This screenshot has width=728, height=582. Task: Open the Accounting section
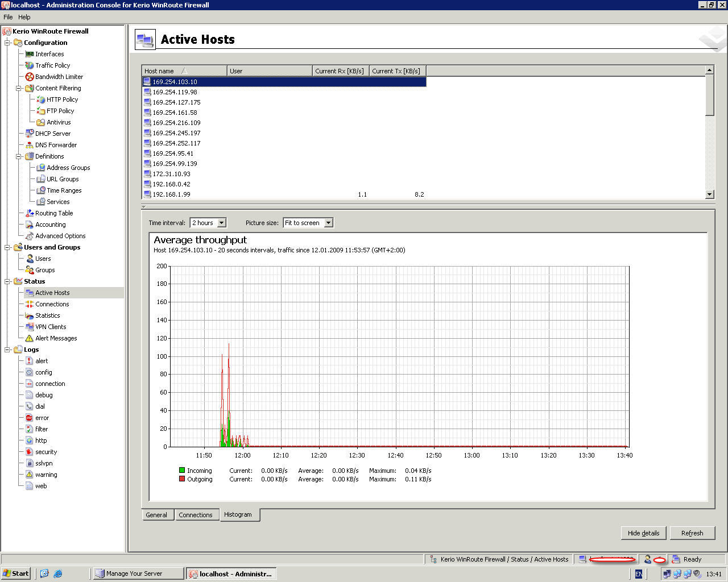coord(50,225)
